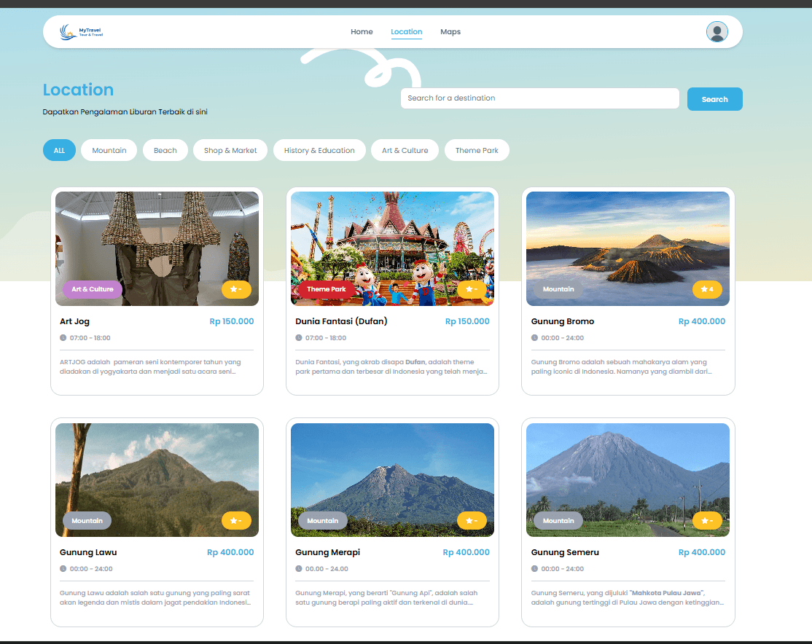Click the blue Search button
The width and height of the screenshot is (812, 644).
pos(714,99)
